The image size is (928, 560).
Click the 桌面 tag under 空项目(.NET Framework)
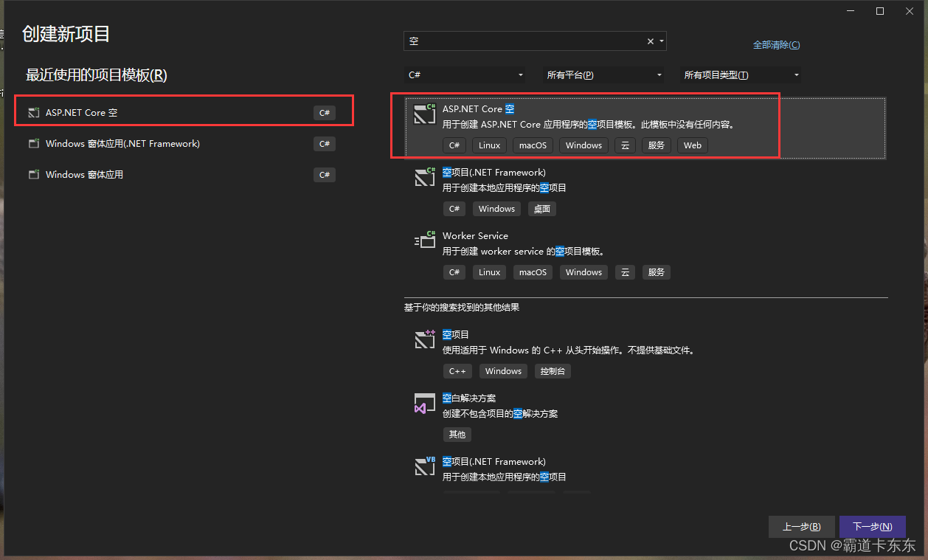click(542, 209)
